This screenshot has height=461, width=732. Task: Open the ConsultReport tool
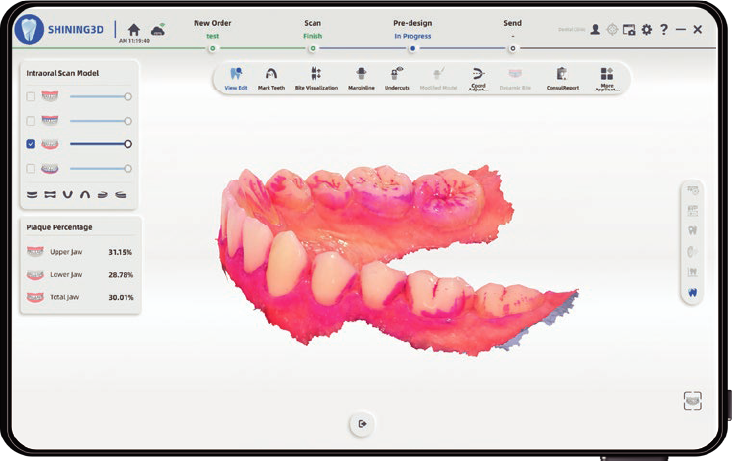pos(562,77)
